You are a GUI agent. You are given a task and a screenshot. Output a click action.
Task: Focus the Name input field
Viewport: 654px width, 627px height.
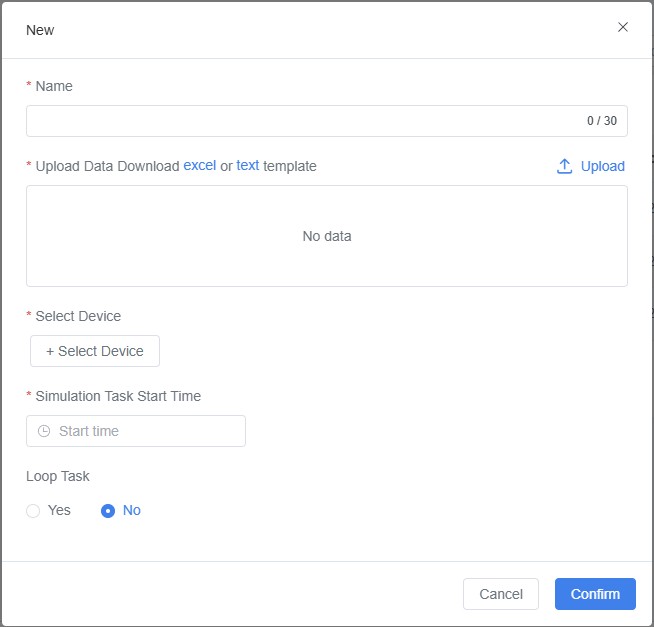pos(300,121)
